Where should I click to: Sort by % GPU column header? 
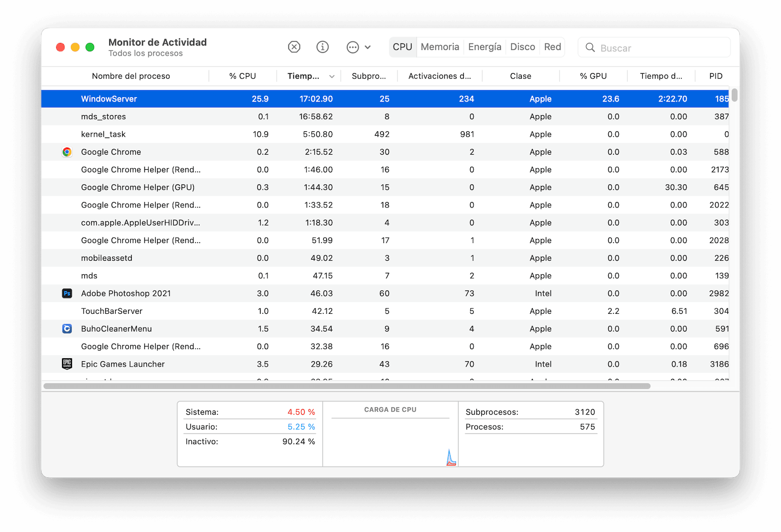[593, 76]
